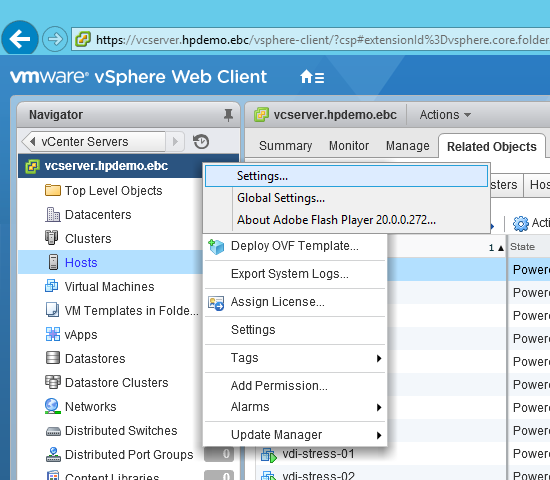
Task: Click the Distributed Switches icon
Action: pyautogui.click(x=53, y=432)
